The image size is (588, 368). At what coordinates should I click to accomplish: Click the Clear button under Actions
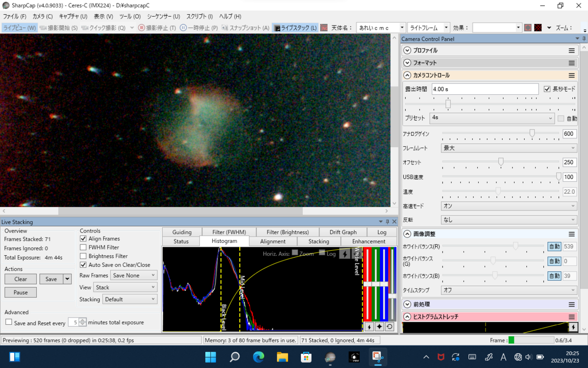[21, 279]
